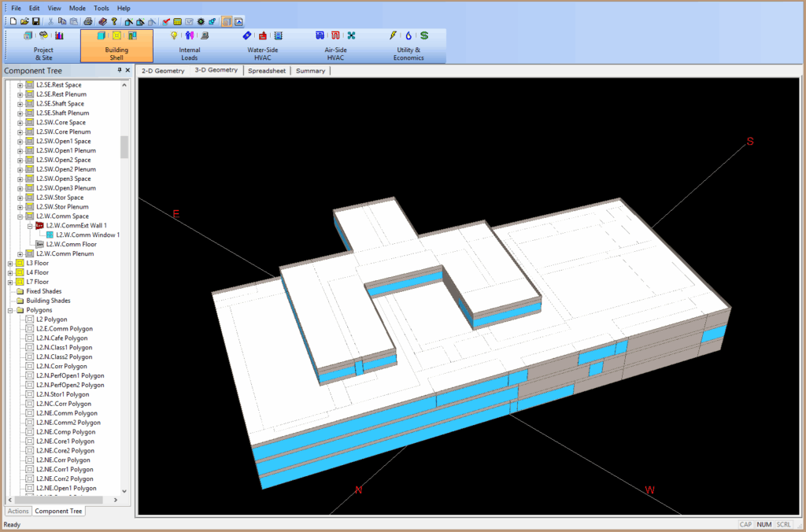Click the help question mark toolbar icon
Screen dimensions: 806x532
coord(114,21)
